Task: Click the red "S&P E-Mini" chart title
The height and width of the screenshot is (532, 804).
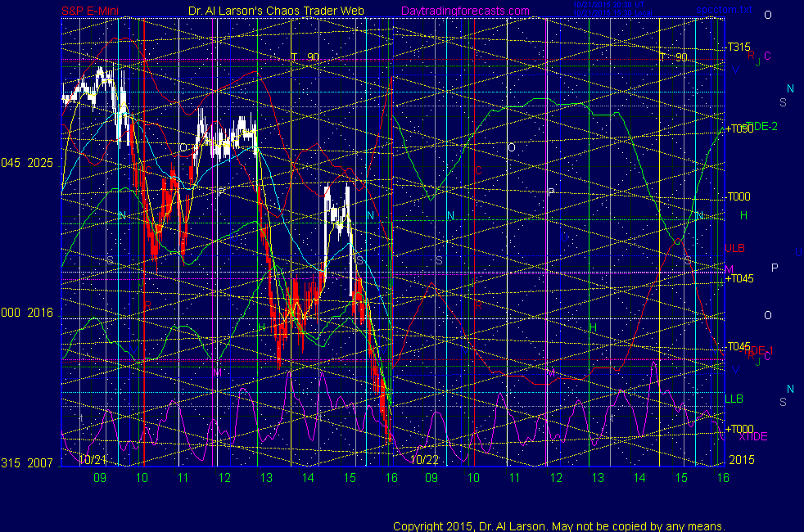Action: (x=90, y=11)
